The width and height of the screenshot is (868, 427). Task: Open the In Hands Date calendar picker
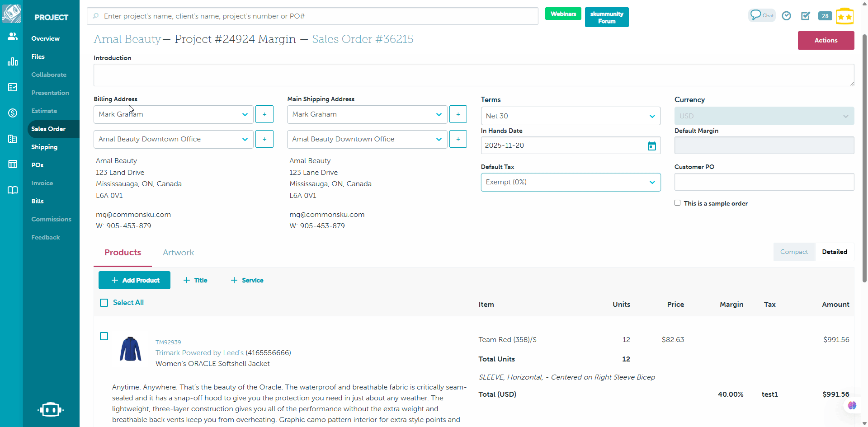click(651, 146)
